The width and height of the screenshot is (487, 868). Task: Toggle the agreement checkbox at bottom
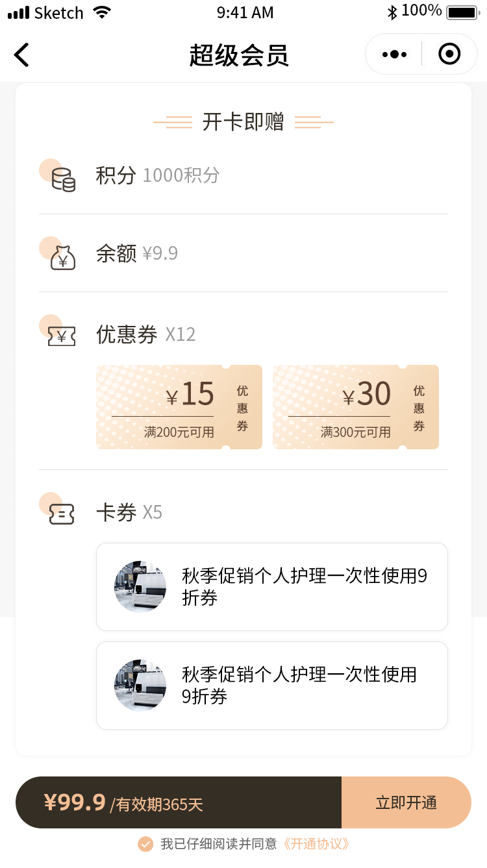pos(145,844)
